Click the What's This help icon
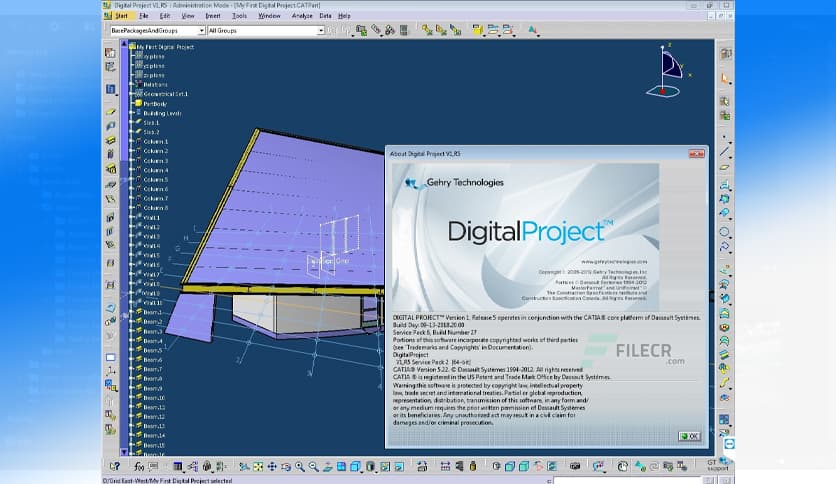 (x=115, y=466)
